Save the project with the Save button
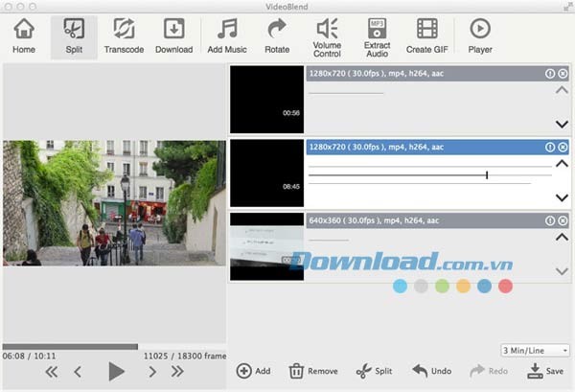The width and height of the screenshot is (575, 392). pos(545,371)
